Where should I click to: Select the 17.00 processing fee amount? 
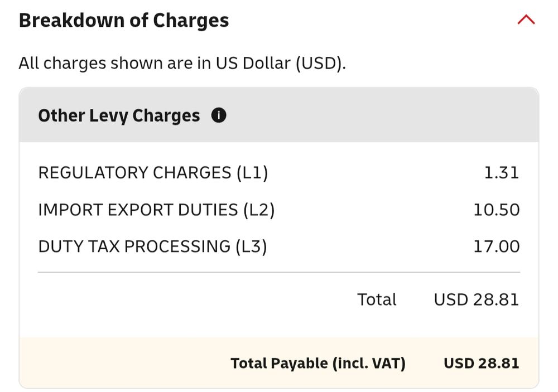(x=496, y=246)
